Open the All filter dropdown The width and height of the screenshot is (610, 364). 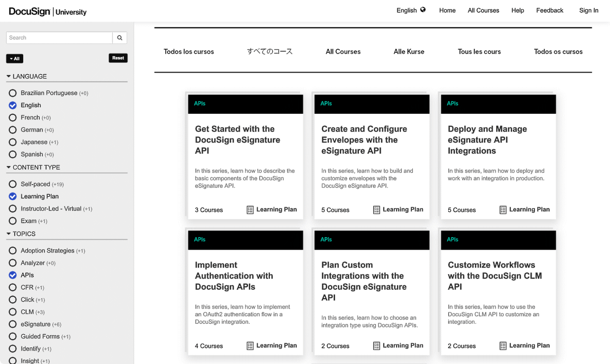click(x=14, y=58)
